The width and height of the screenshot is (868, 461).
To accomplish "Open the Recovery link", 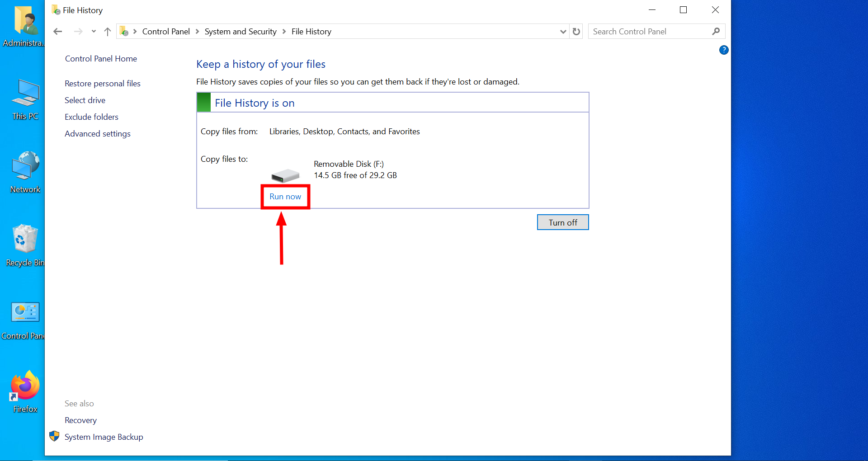I will (80, 420).
